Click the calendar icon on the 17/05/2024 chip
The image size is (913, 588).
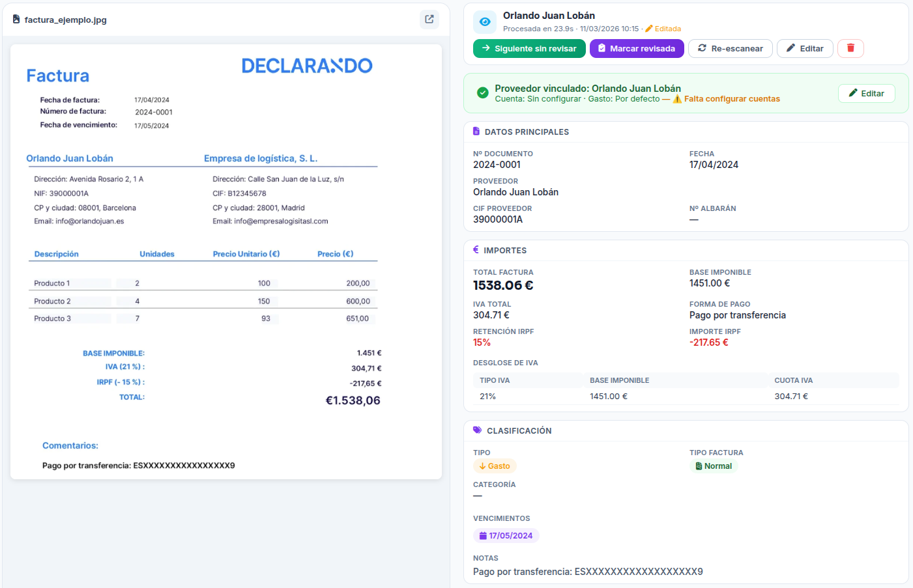484,535
